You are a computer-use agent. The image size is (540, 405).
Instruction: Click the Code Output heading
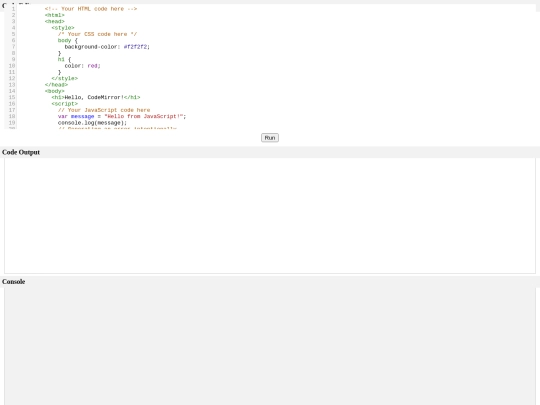coord(21,152)
